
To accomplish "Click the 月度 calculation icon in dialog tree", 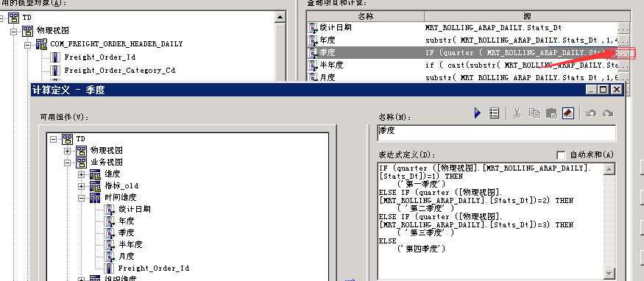I will tap(109, 257).
